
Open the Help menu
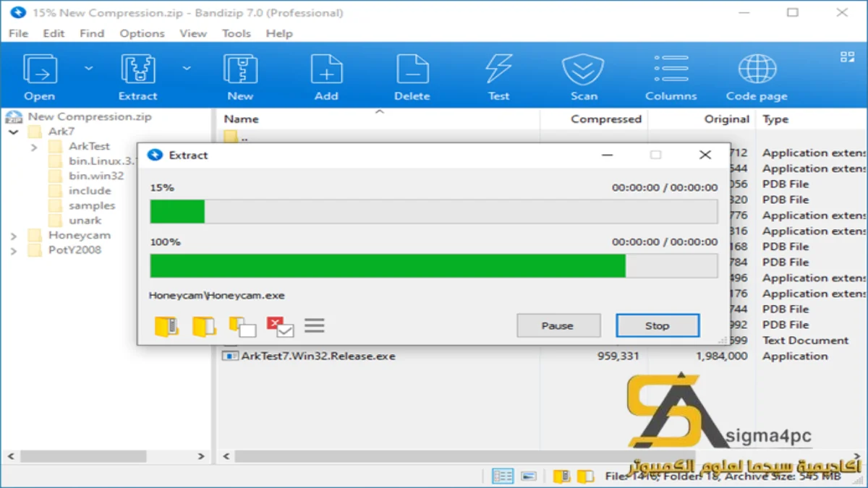(278, 33)
